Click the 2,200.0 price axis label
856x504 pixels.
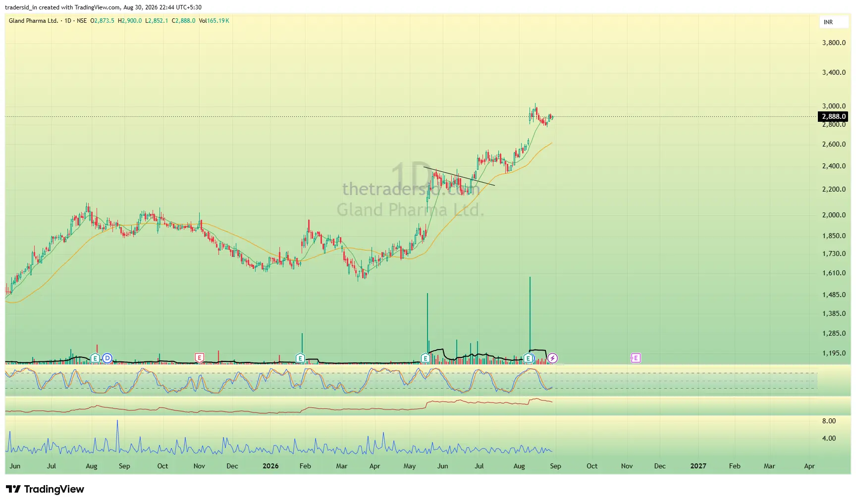pyautogui.click(x=834, y=189)
